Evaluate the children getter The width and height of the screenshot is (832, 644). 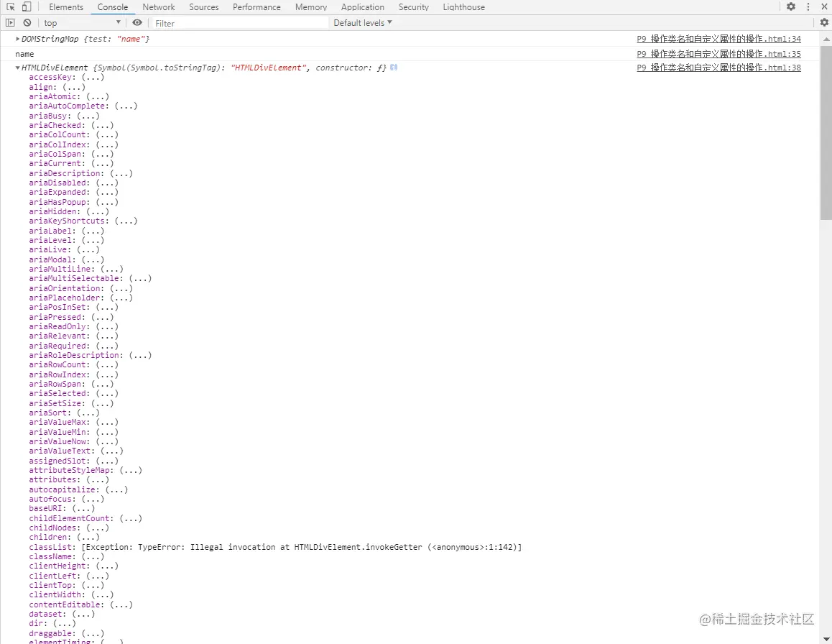(88, 538)
